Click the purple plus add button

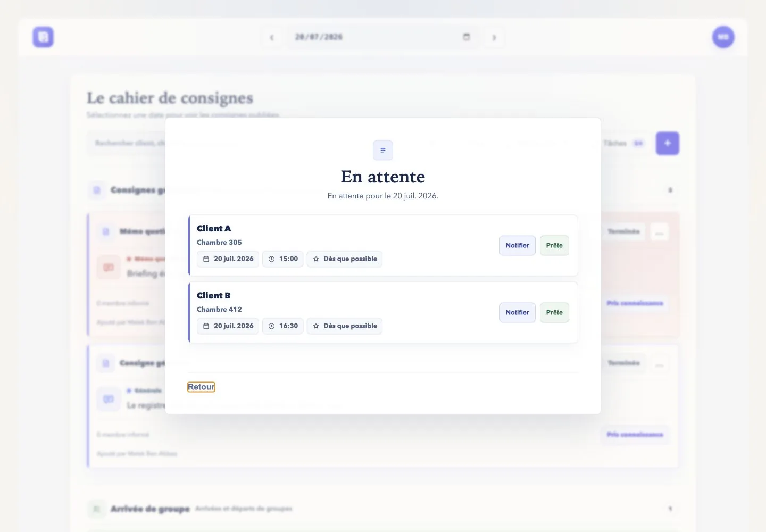[x=668, y=143]
